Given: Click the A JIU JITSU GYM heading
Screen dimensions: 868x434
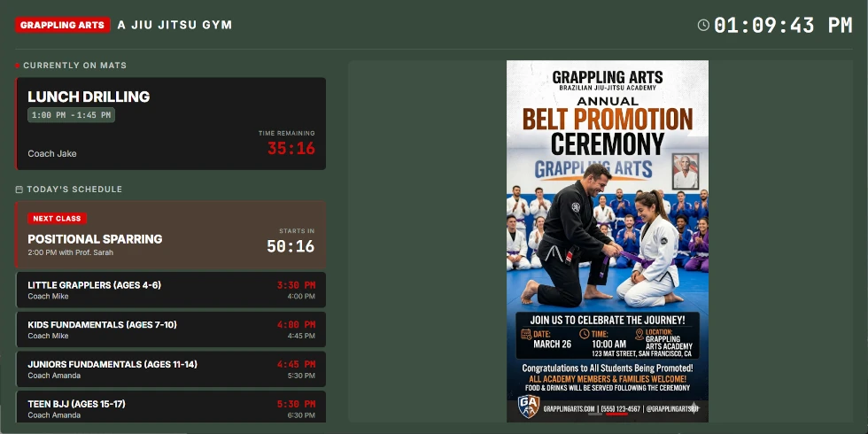Looking at the screenshot, I should click(x=174, y=25).
